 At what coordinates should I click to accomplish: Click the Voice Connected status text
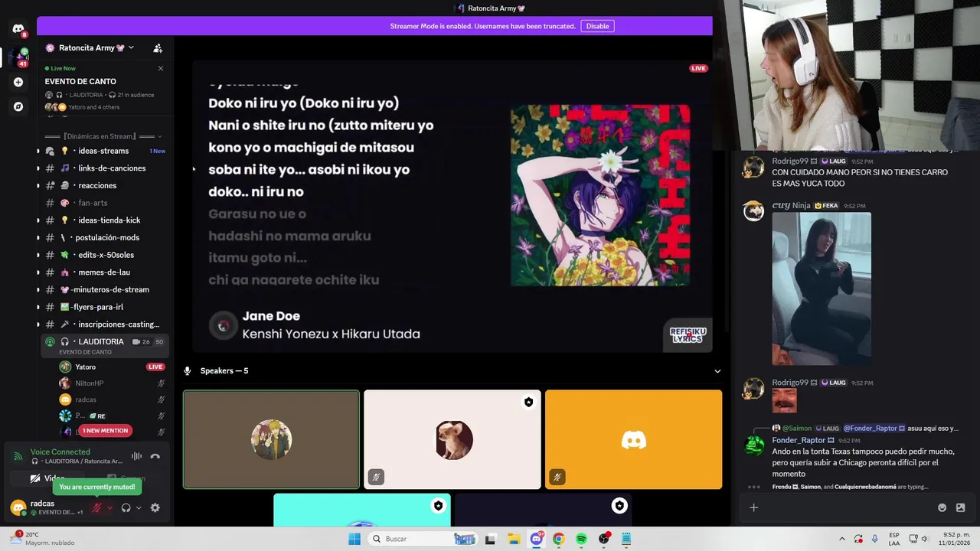(60, 452)
